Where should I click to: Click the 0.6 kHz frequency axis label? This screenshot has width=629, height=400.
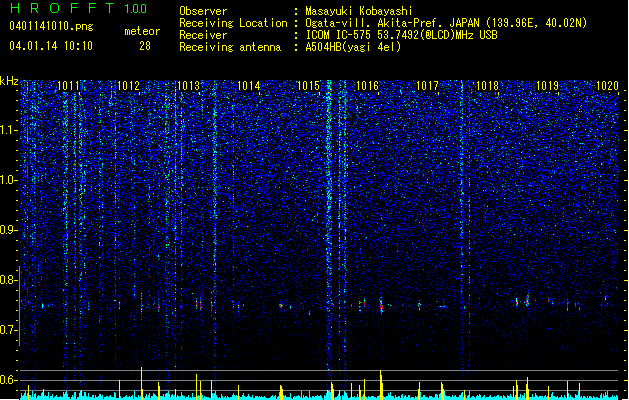tap(9, 380)
